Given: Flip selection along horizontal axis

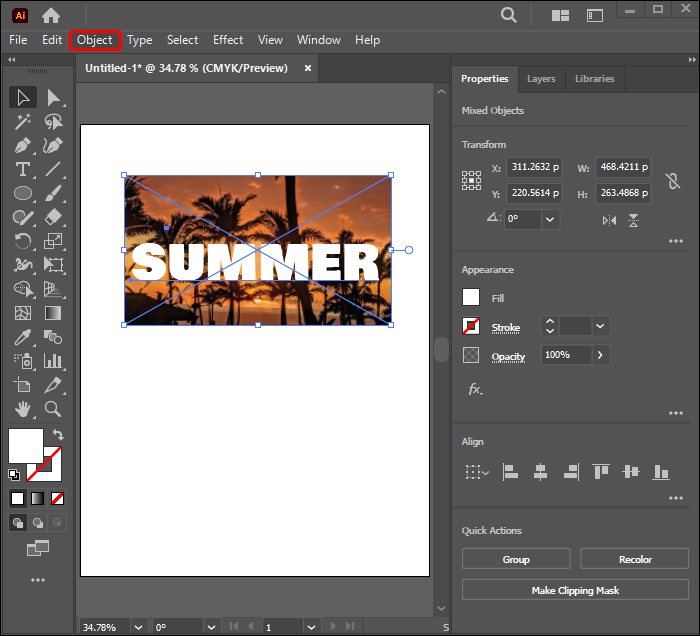Looking at the screenshot, I should click(610, 220).
